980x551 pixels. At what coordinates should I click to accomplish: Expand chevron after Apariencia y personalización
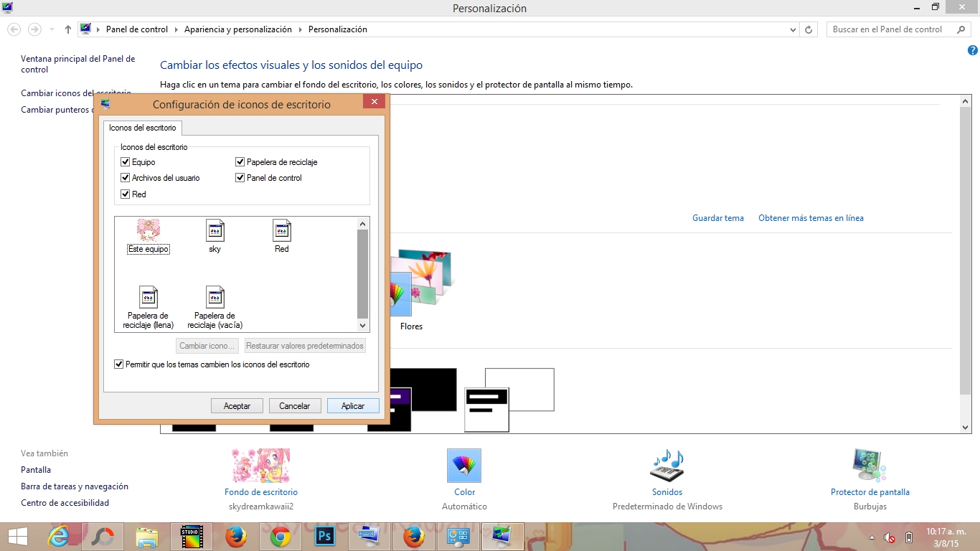pos(300,29)
